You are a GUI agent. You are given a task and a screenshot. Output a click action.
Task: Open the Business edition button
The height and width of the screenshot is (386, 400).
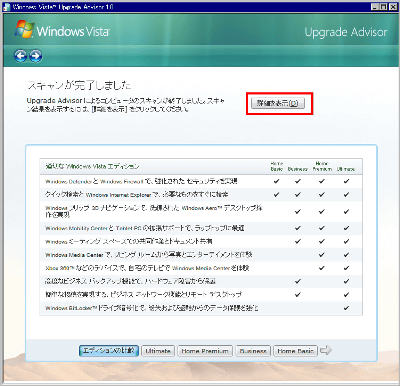(253, 351)
